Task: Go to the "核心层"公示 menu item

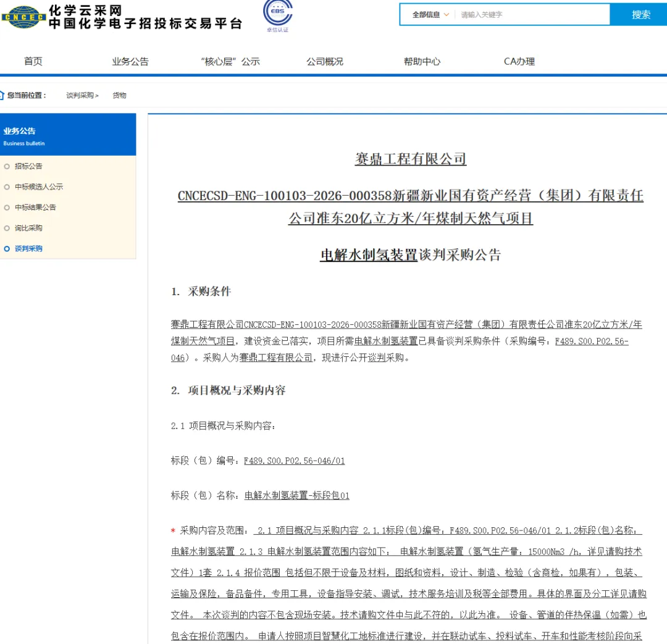Action: point(230,62)
